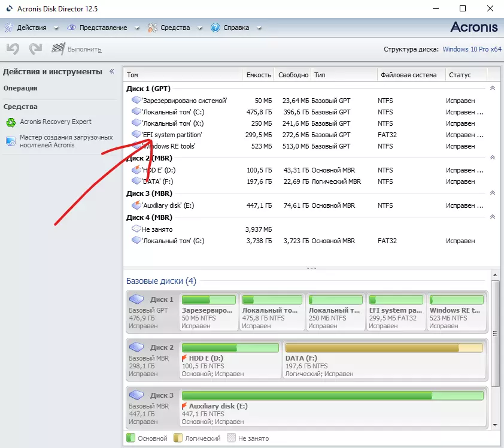Click the Redo arrow icon
The width and height of the screenshot is (504, 448).
[x=35, y=49]
